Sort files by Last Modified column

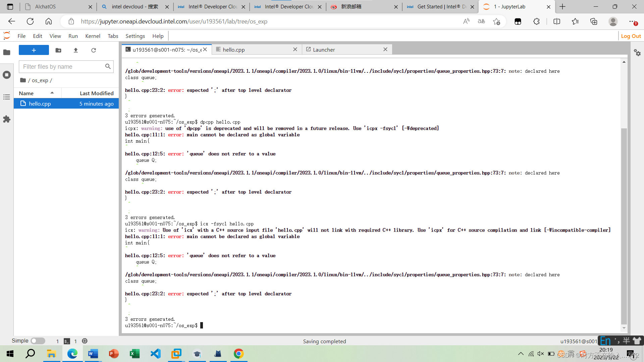(x=97, y=93)
